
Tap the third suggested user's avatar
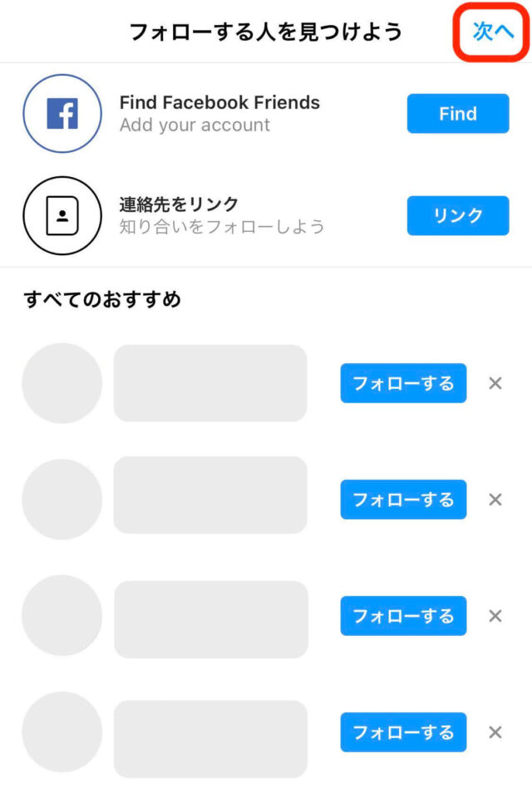coord(62,616)
